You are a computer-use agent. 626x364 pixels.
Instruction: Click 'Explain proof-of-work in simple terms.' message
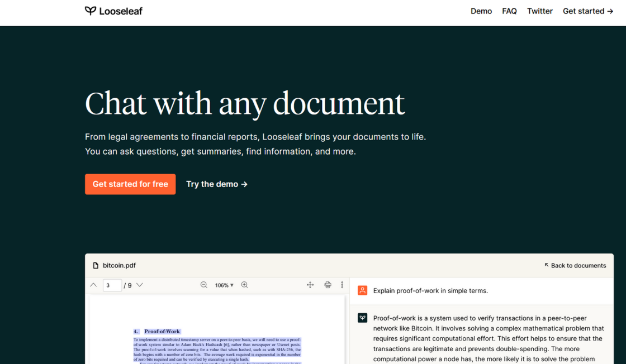coord(430,291)
